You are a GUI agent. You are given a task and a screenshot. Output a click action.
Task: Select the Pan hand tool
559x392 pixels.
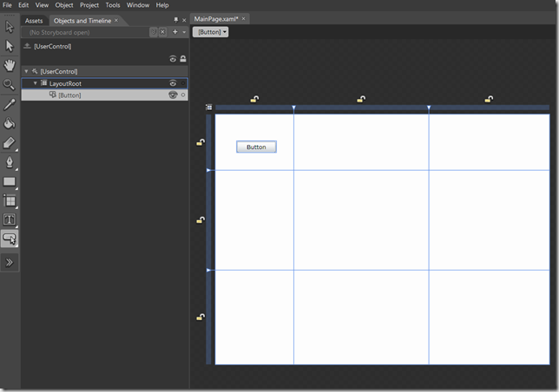10,66
